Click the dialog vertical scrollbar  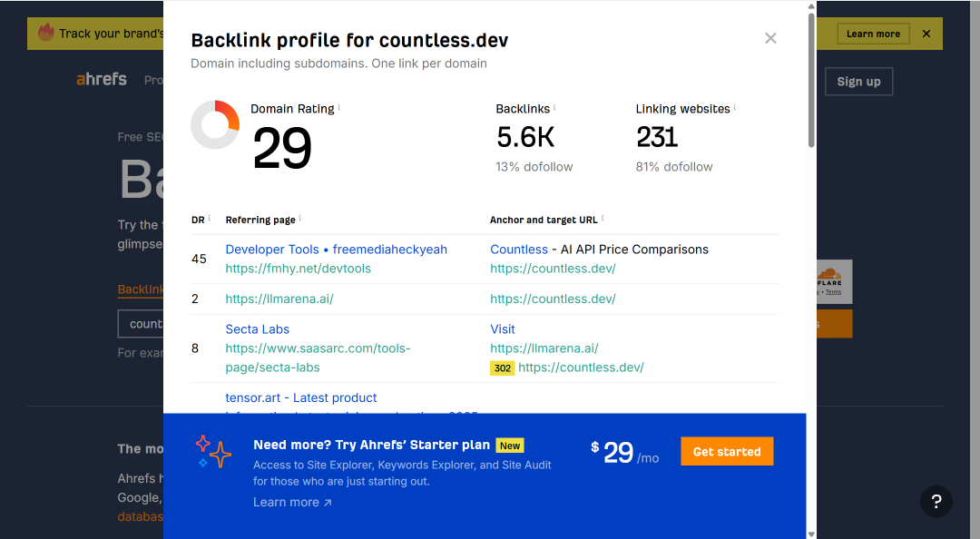pos(811,80)
